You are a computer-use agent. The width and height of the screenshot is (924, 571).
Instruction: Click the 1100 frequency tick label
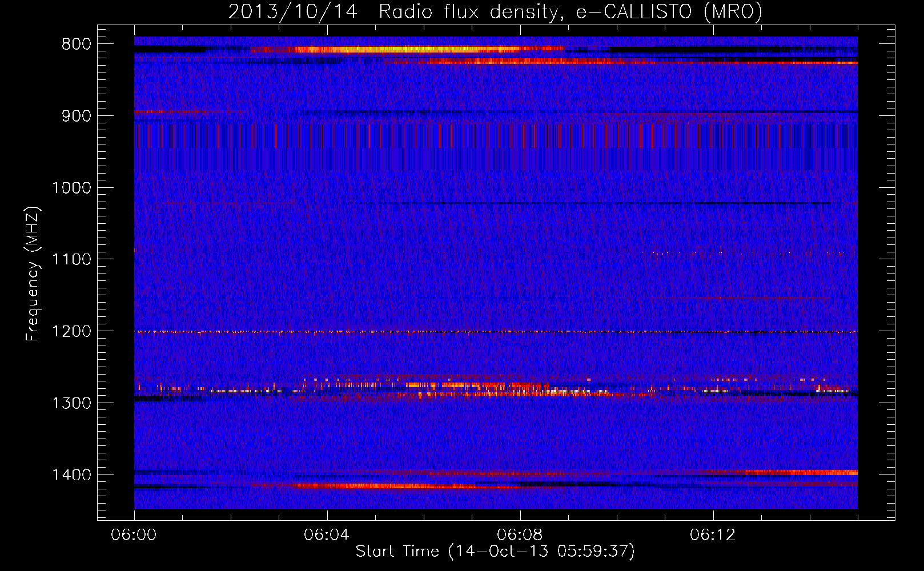point(71,260)
